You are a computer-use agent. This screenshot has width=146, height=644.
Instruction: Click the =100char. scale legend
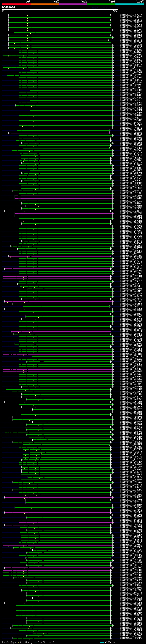(x=108, y=642)
